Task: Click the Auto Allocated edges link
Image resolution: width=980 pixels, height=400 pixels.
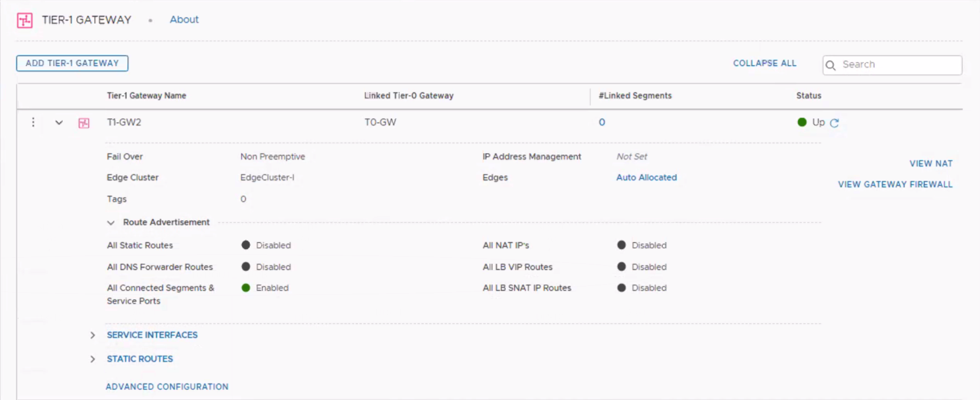Action: point(646,177)
